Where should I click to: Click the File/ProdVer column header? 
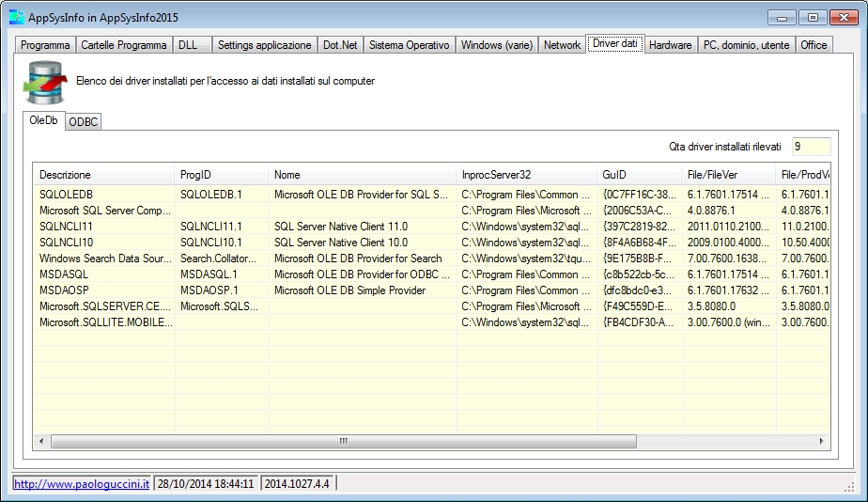pos(802,175)
